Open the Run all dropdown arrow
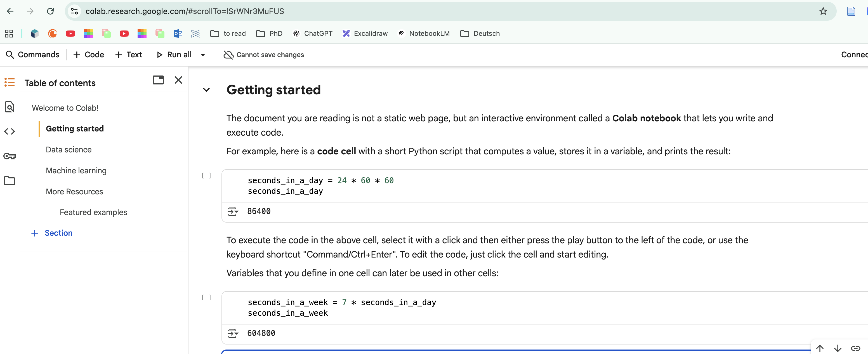 203,55
